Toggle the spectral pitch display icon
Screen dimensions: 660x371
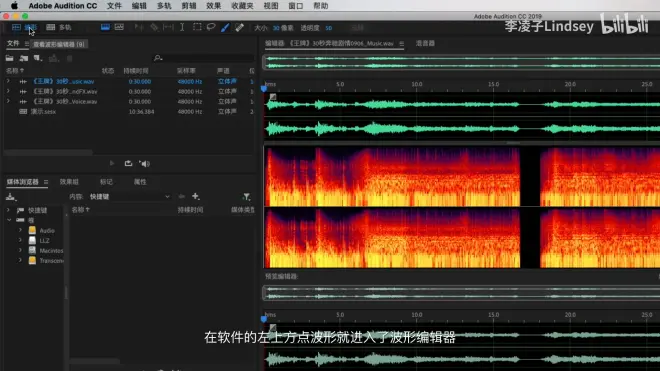point(119,27)
